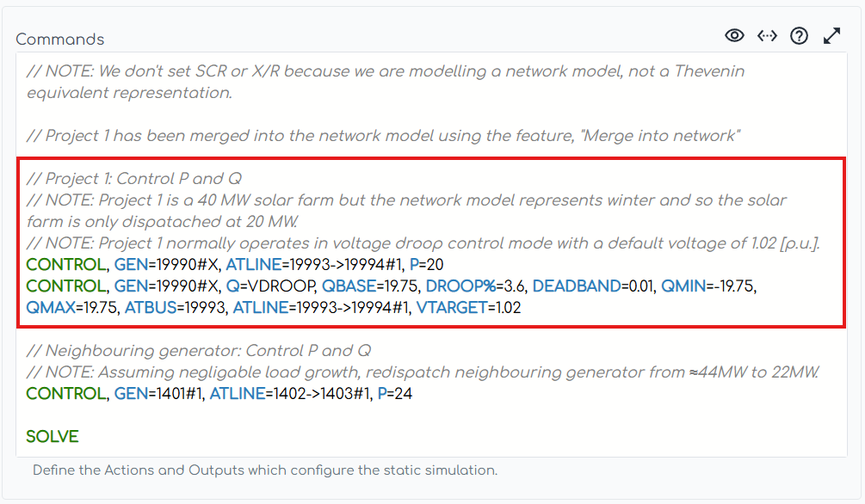Click the GEN=1401#1 parameter
Viewport: 865px width, 504px height.
(x=158, y=394)
